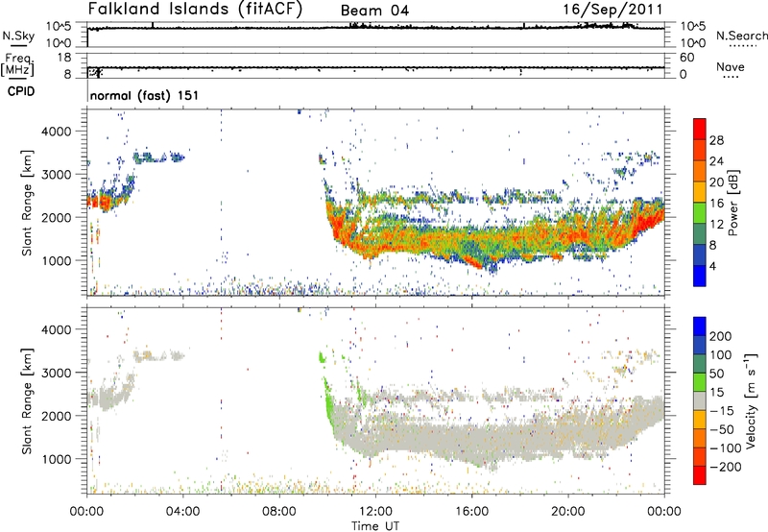Click the 'N.Sky' legend label

pos(18,36)
